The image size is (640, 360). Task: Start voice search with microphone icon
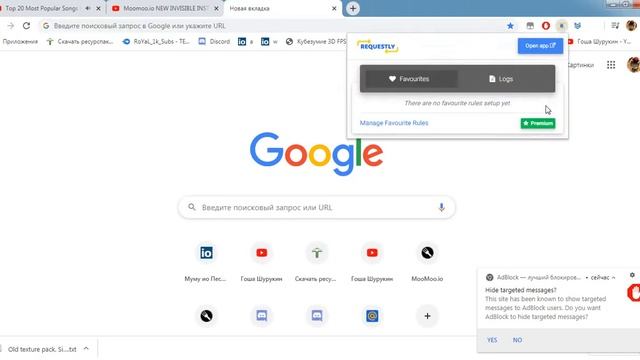[441, 207]
